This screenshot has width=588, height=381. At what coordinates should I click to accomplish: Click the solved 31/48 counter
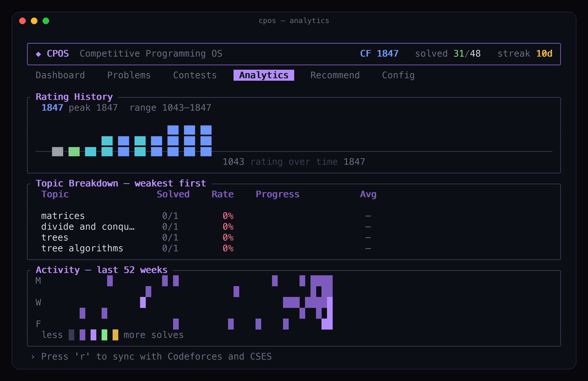(448, 54)
